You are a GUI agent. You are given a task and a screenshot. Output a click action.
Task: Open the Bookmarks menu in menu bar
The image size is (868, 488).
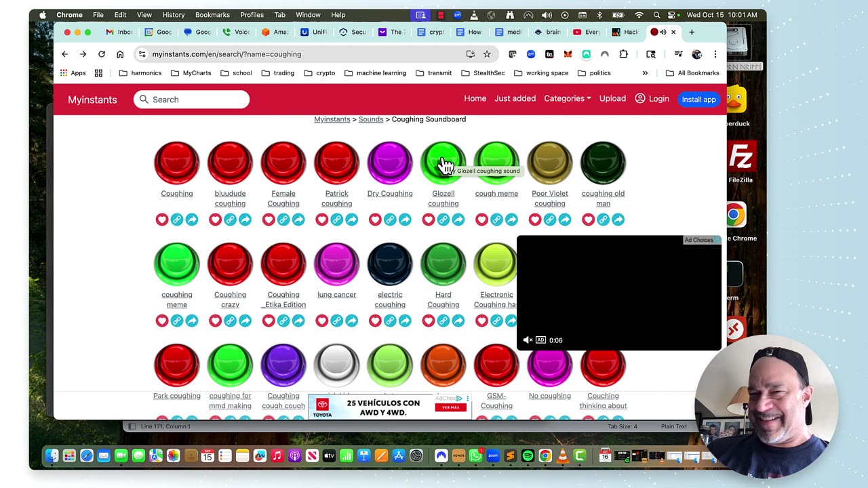(212, 15)
